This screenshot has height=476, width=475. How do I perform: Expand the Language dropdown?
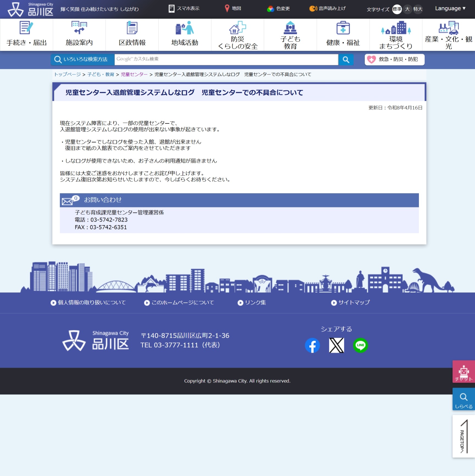pos(450,9)
